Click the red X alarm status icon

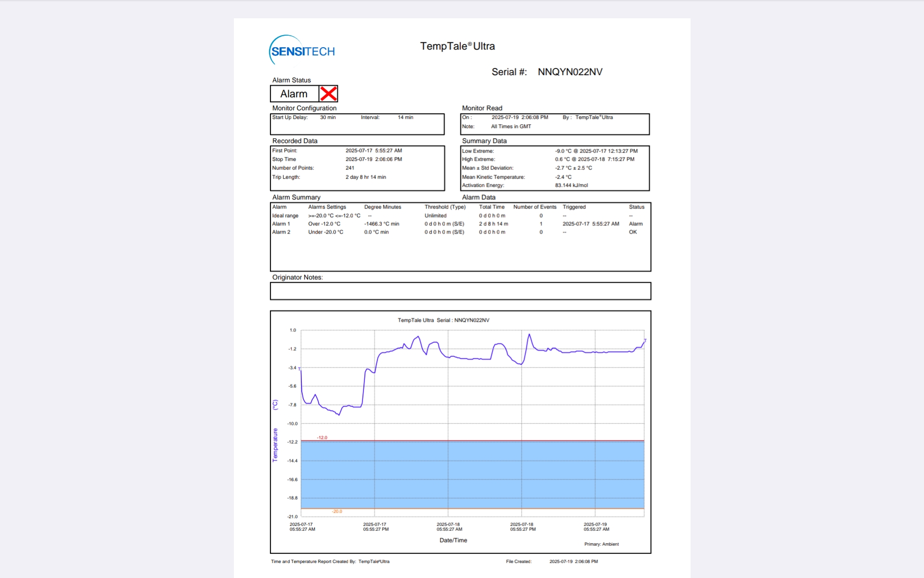[329, 93]
